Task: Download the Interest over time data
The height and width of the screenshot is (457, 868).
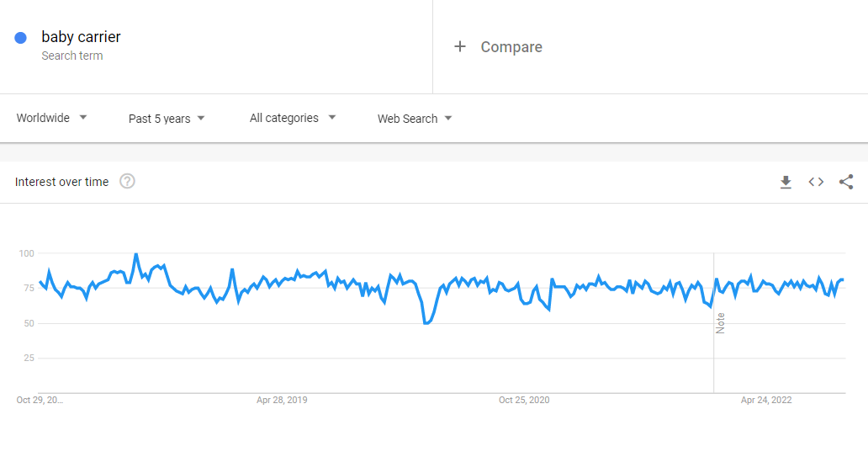Action: pyautogui.click(x=786, y=182)
